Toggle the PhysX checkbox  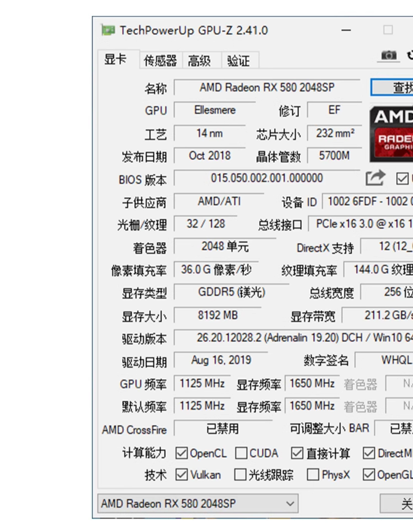[313, 475]
